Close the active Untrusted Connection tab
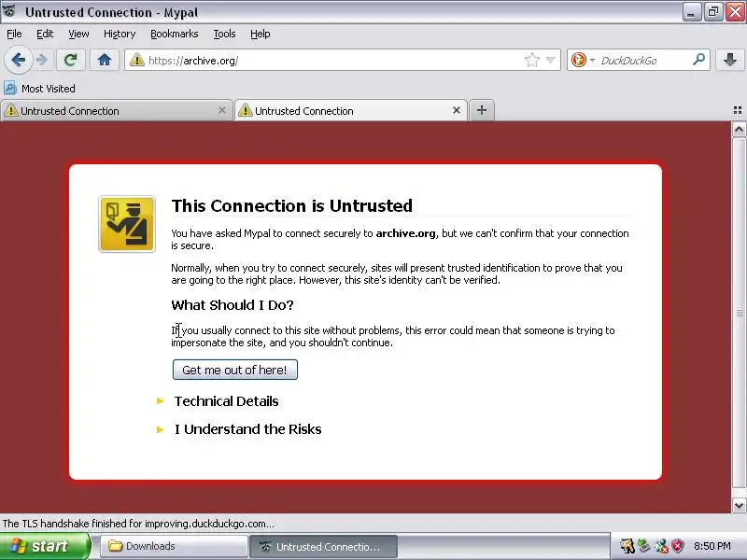Viewport: 747px width, 560px height. tap(457, 110)
